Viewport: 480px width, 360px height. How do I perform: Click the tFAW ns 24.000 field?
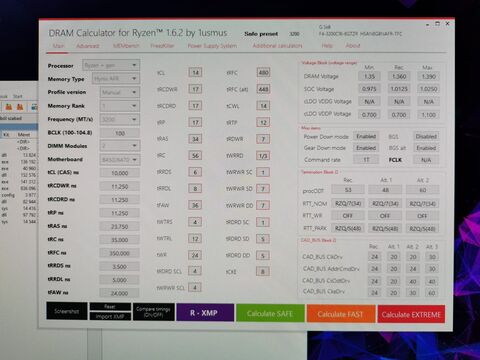pos(119,293)
